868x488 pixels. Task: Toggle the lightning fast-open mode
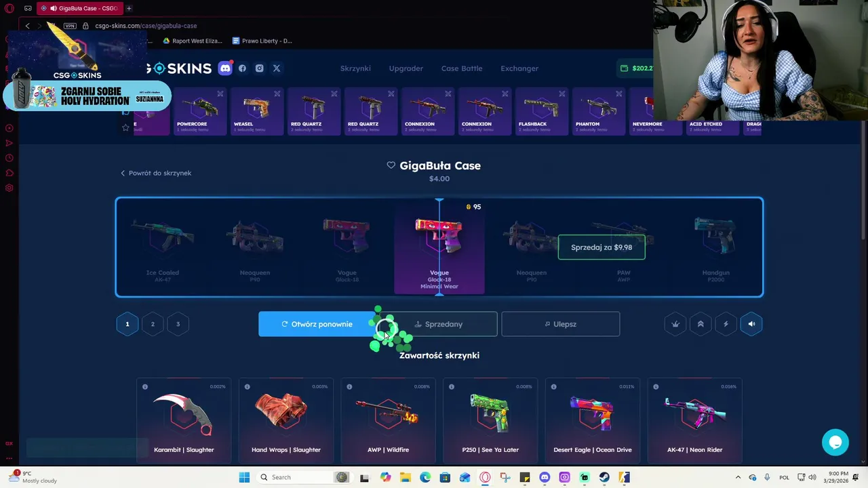726,324
